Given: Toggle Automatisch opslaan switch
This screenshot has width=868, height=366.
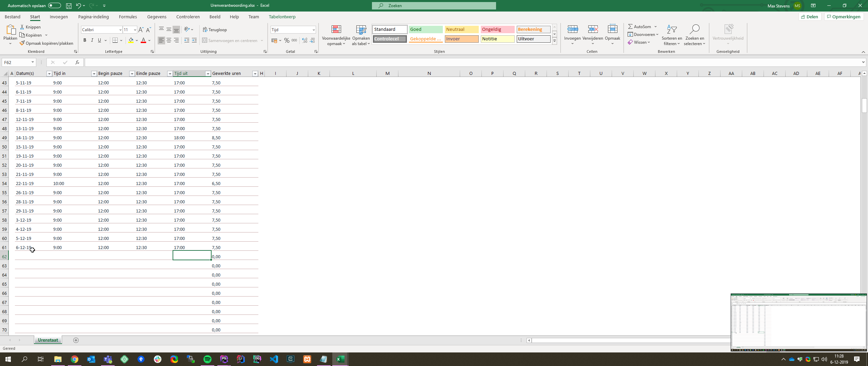Looking at the screenshot, I should (x=54, y=5).
